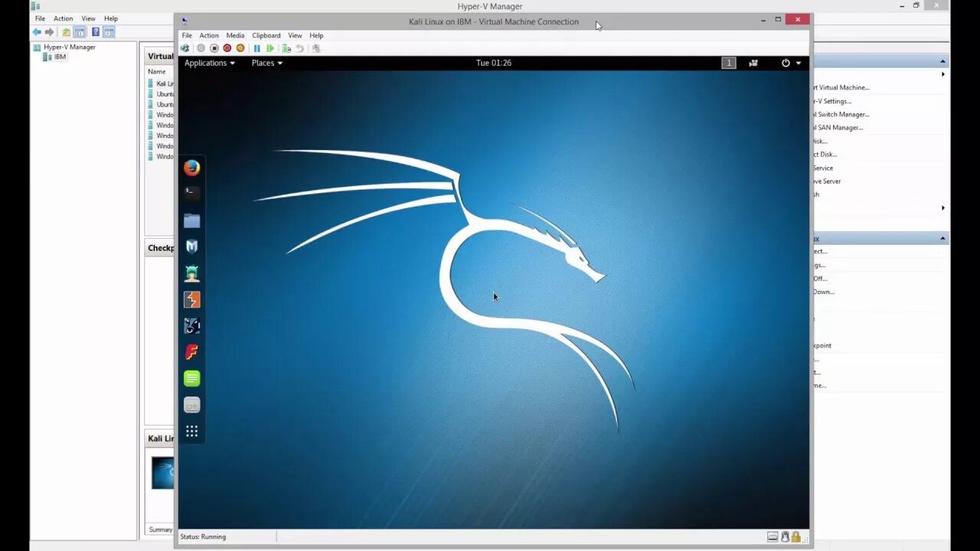
Task: Launch Firefox from the Kali dock
Action: click(192, 168)
